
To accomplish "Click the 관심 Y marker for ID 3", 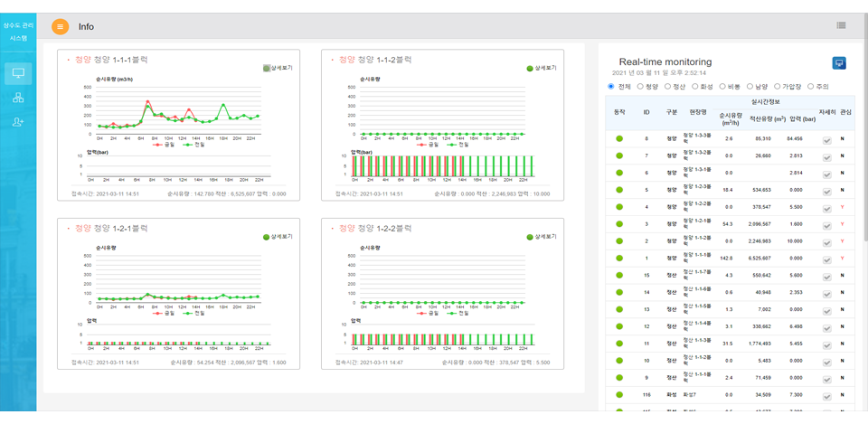I will click(843, 223).
